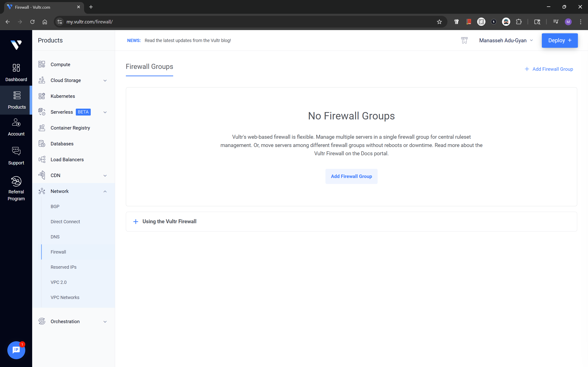Viewport: 588px width, 367px height.
Task: Expand the Cloud Storage submenu chevron
Action: coord(105,80)
